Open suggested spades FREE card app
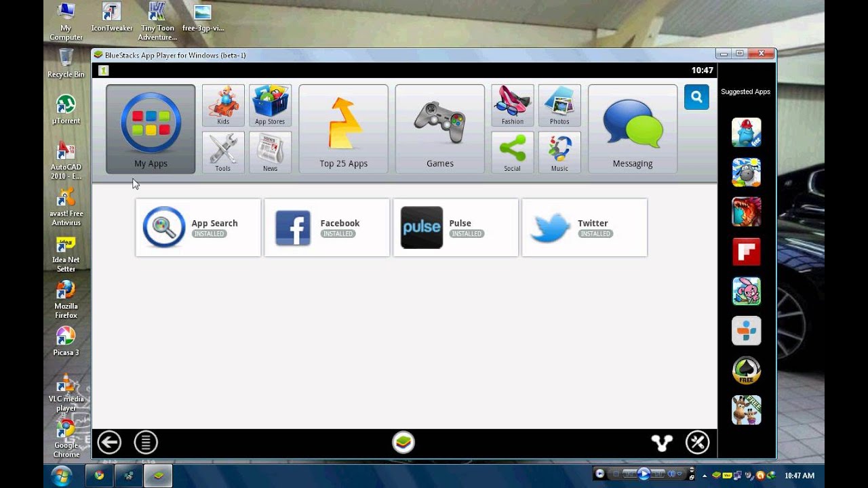 [x=746, y=370]
